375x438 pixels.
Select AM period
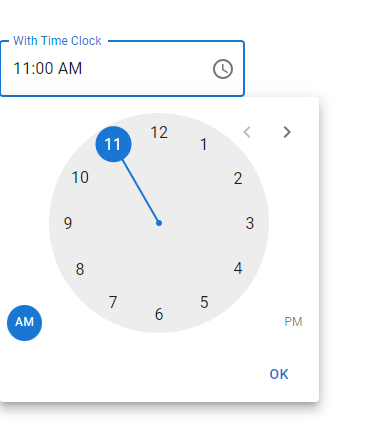click(24, 323)
